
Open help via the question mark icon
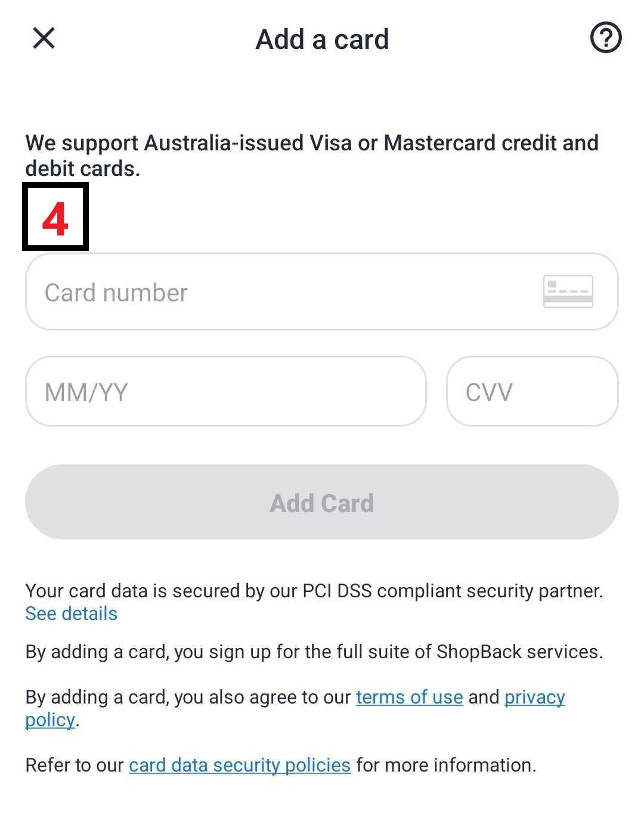click(x=606, y=38)
